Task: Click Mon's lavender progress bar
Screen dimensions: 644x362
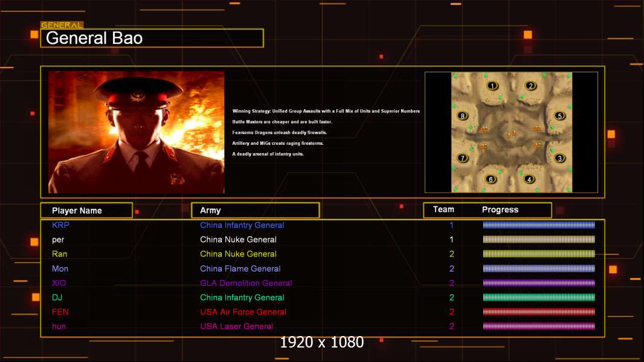Action: pos(539,268)
